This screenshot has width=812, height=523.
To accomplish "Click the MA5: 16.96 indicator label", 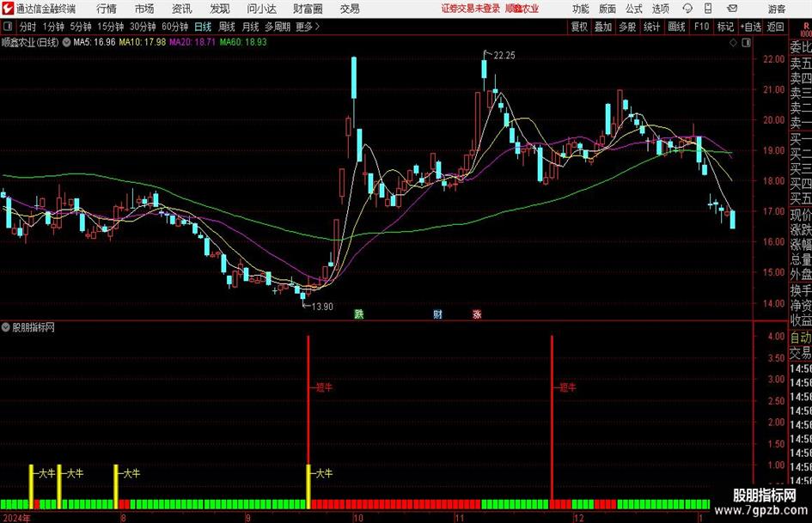I will point(95,42).
